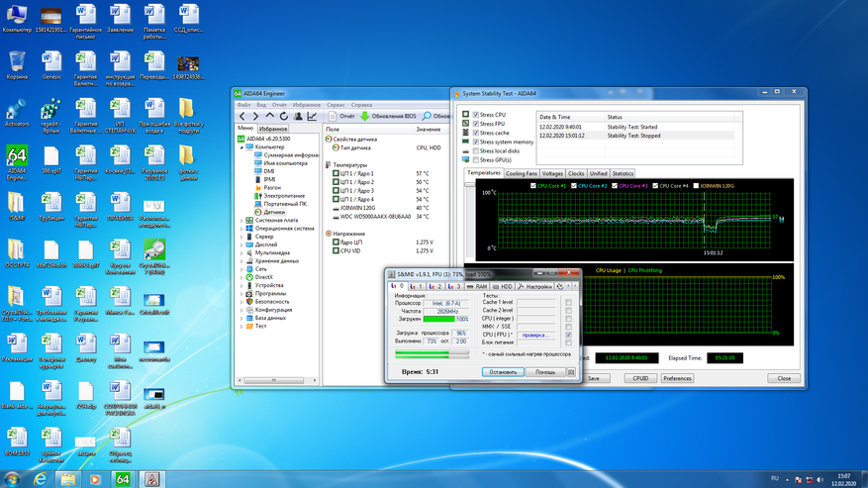Expand the Мультимедиа tree node

tap(242, 252)
